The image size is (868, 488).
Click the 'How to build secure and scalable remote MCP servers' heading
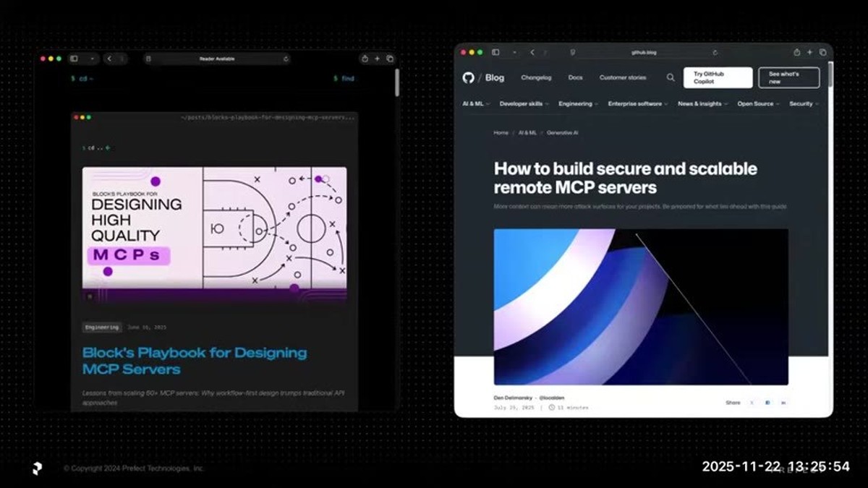(626, 178)
